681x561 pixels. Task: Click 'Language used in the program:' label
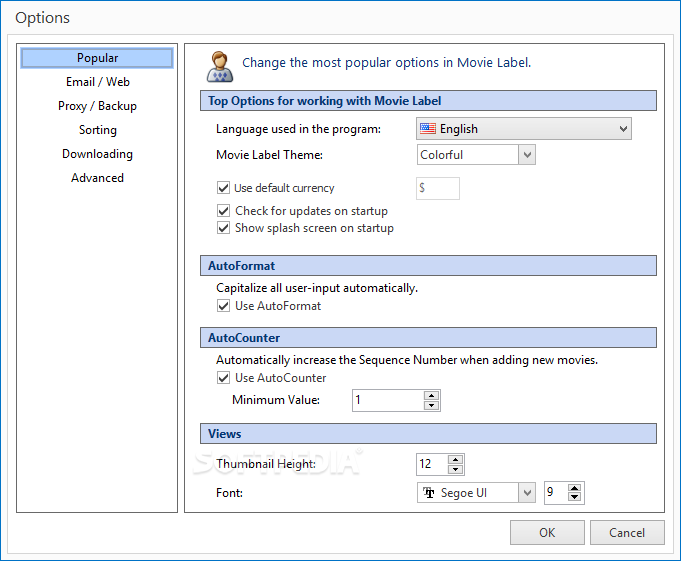(x=298, y=129)
